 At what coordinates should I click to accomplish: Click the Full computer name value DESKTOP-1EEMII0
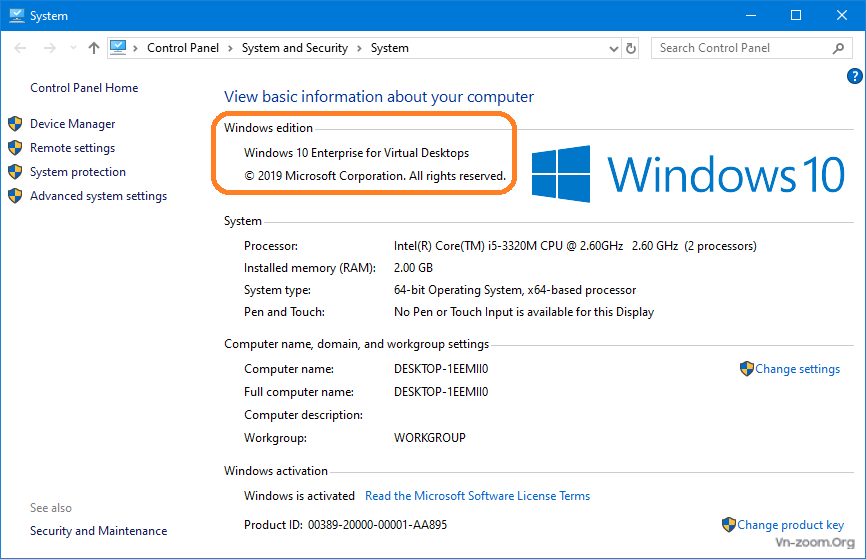(x=441, y=392)
